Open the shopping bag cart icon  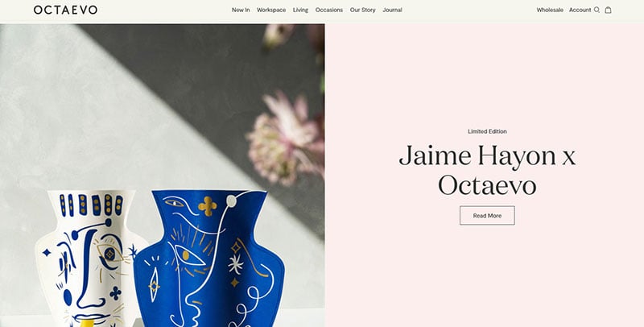click(x=609, y=10)
